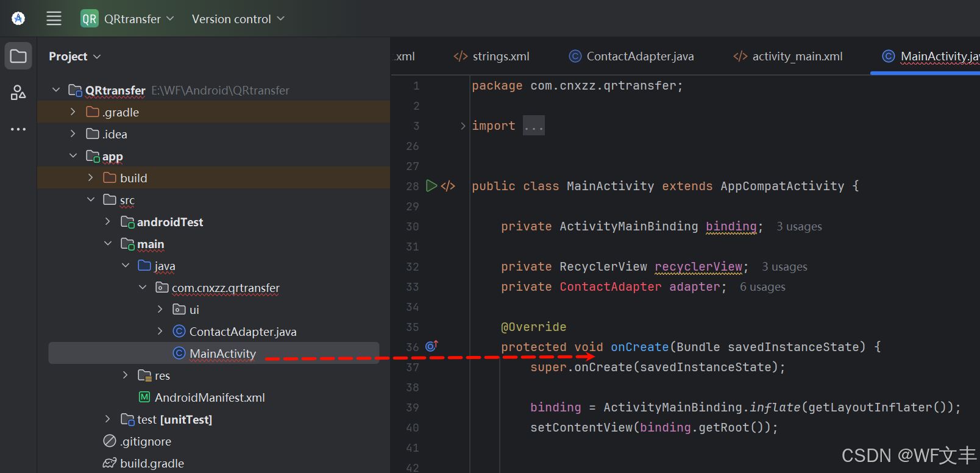980x473 pixels.
Task: Expand the .gradle folder
Action: (x=73, y=112)
